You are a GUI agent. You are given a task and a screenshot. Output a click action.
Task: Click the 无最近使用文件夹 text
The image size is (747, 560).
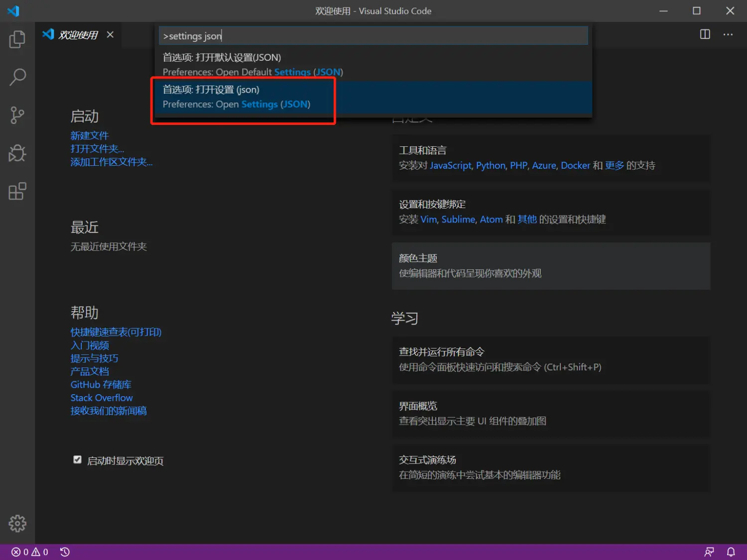109,246
